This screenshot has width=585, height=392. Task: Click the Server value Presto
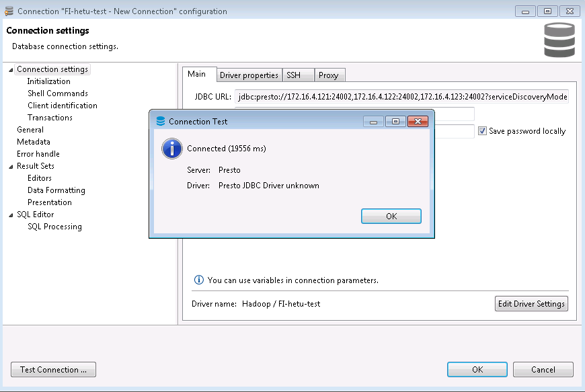229,170
